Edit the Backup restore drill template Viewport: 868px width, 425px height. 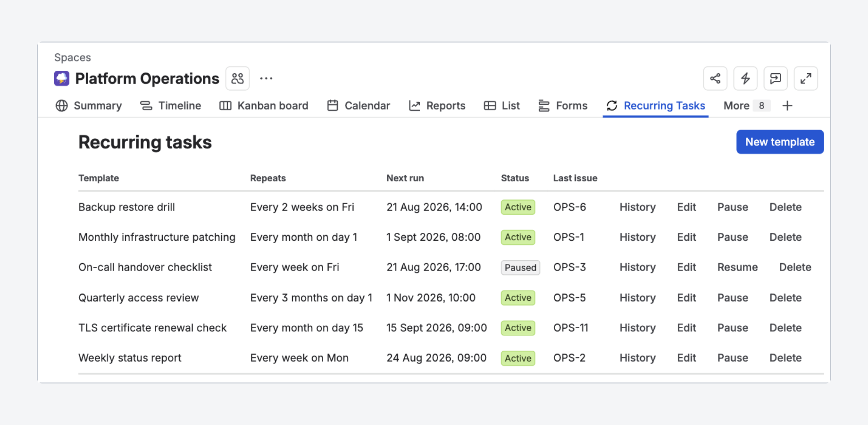tap(687, 207)
